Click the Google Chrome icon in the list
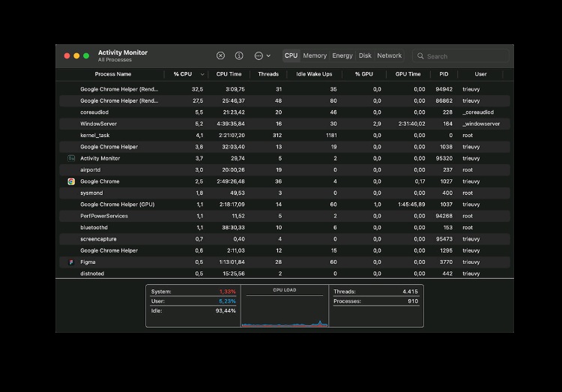The height and width of the screenshot is (392, 562). [x=71, y=181]
